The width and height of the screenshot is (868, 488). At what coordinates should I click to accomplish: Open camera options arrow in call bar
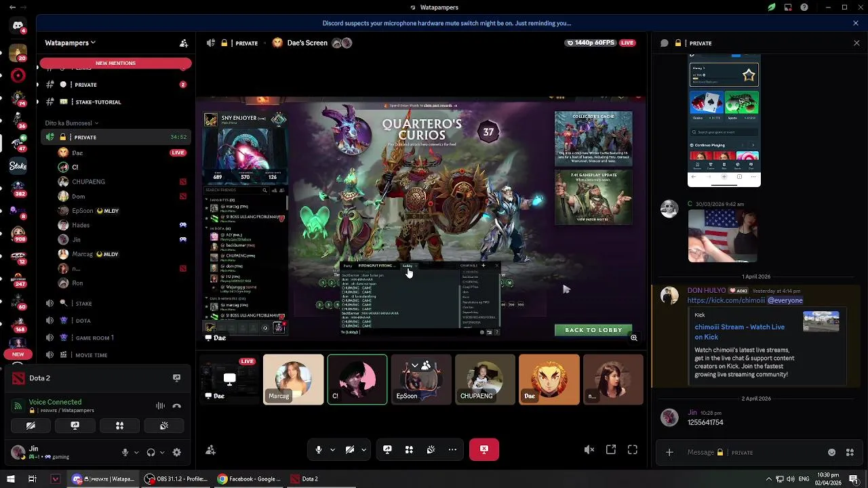363,449
